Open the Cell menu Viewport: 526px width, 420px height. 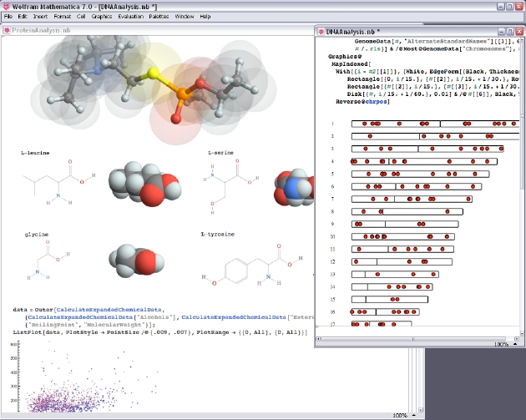(x=81, y=16)
